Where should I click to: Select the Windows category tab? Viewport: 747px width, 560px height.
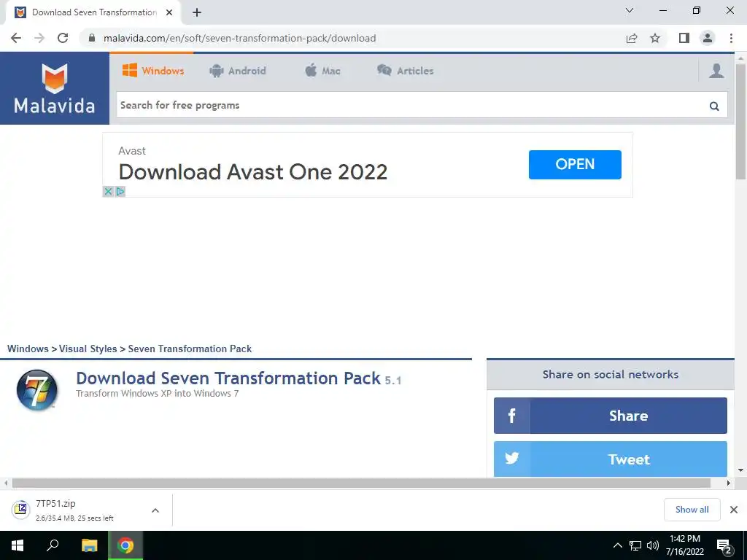click(x=153, y=71)
